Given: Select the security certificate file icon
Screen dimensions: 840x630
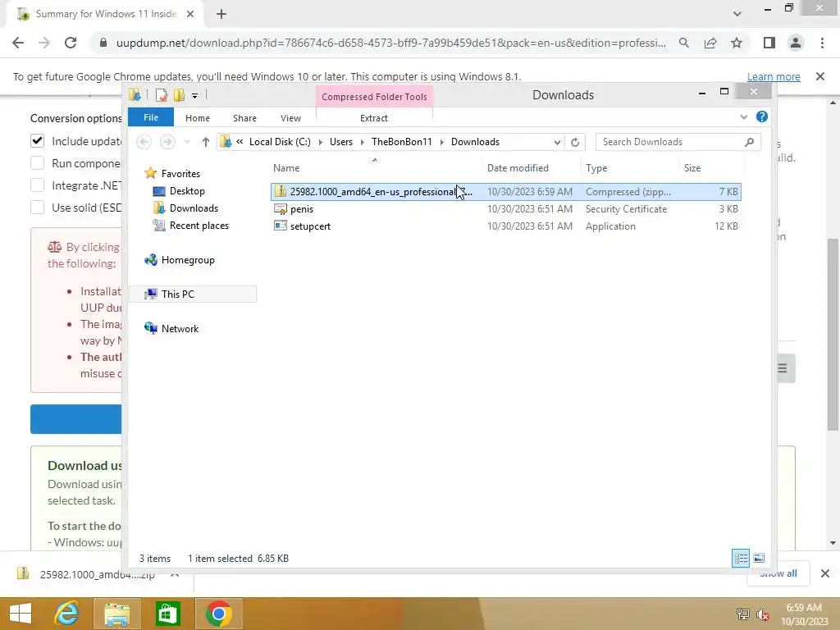Looking at the screenshot, I should (x=281, y=209).
